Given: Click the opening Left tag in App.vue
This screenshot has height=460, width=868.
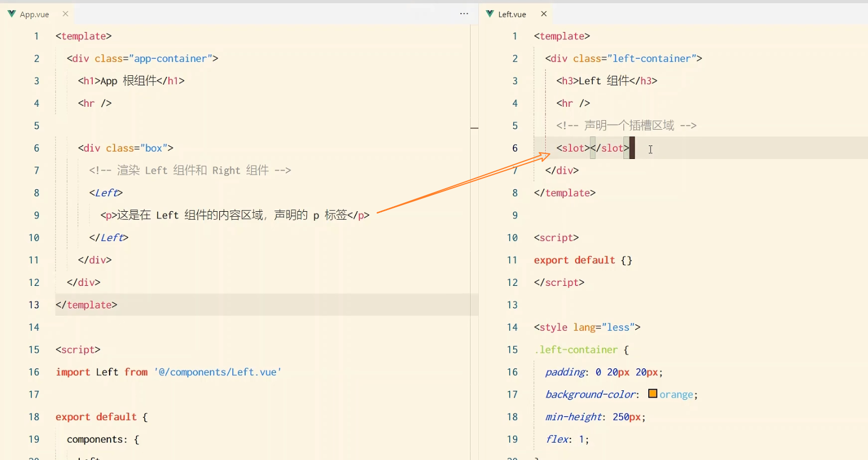Looking at the screenshot, I should coord(106,193).
